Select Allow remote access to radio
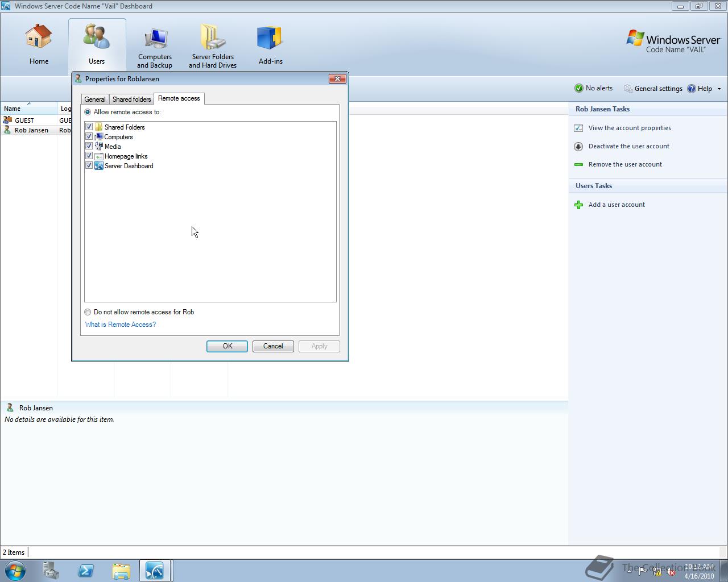 pyautogui.click(x=88, y=112)
